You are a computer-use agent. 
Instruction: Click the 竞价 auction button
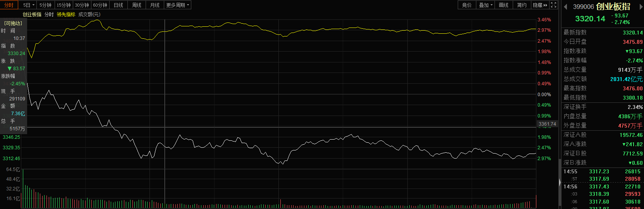point(467,5)
